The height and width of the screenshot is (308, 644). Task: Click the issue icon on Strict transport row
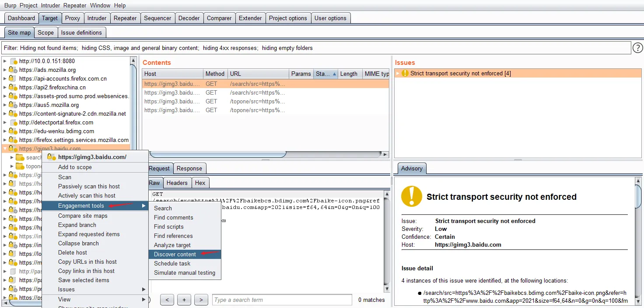click(405, 73)
